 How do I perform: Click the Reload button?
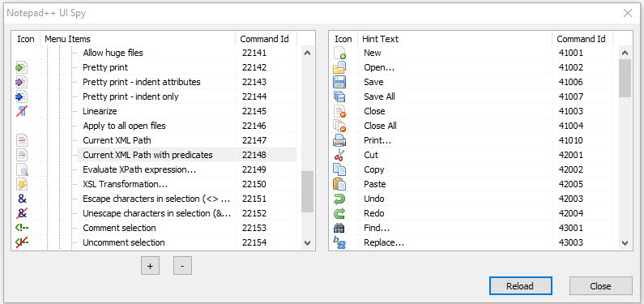pyautogui.click(x=520, y=286)
